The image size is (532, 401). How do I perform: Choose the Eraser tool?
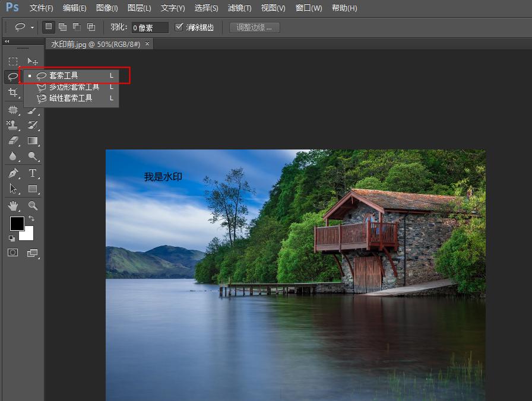point(13,141)
